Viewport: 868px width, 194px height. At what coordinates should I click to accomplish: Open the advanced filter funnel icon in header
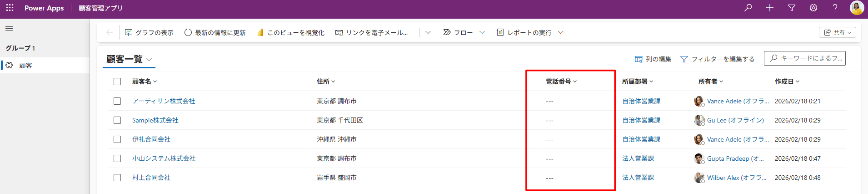click(x=792, y=8)
